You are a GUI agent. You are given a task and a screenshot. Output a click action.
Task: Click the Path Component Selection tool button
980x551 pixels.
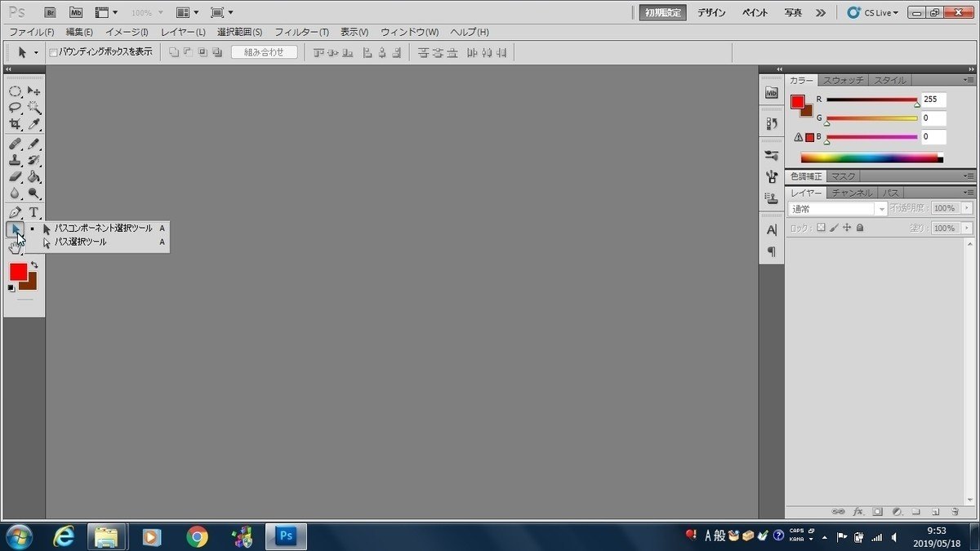pyautogui.click(x=15, y=229)
